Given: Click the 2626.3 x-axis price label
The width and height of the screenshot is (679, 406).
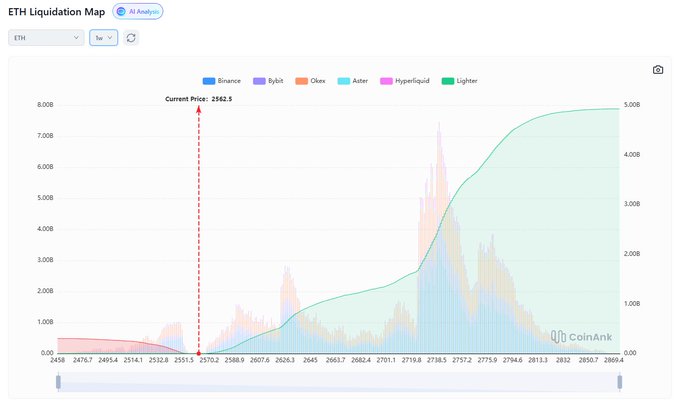Looking at the screenshot, I should [x=285, y=360].
